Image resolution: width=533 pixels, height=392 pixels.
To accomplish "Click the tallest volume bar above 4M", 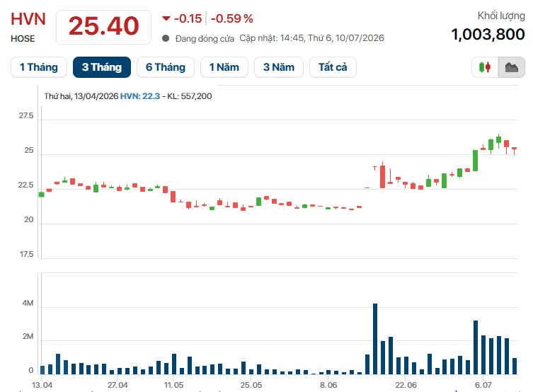I will coord(375,339).
